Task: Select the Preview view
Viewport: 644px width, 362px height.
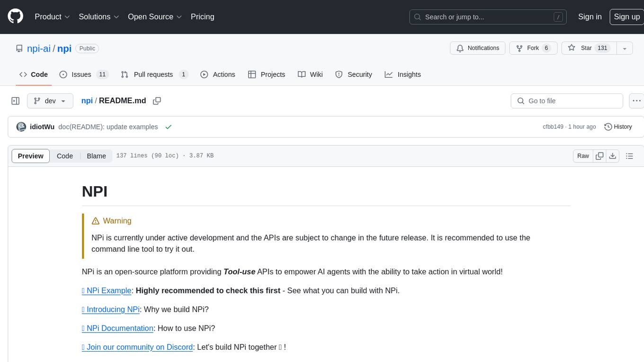Action: click(31, 156)
